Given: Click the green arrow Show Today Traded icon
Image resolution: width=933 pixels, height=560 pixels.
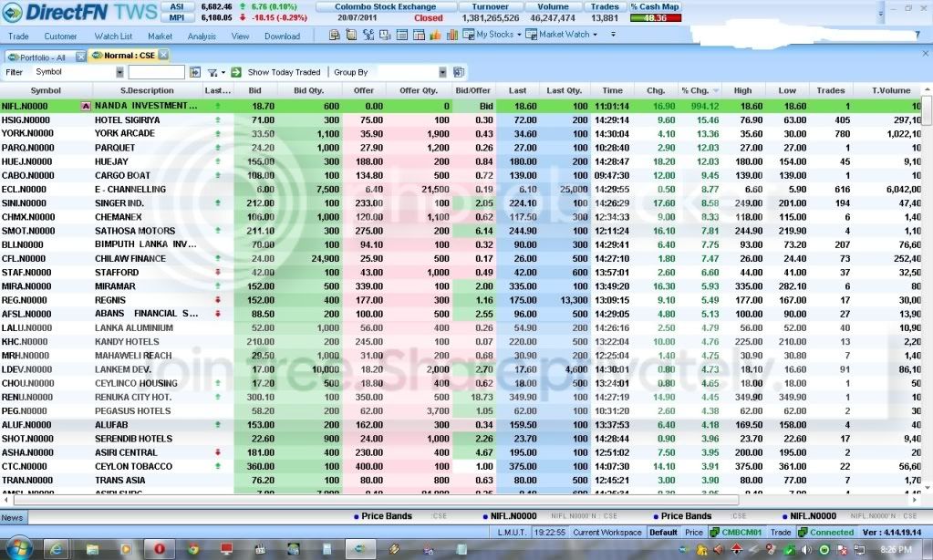Looking at the screenshot, I should (236, 72).
